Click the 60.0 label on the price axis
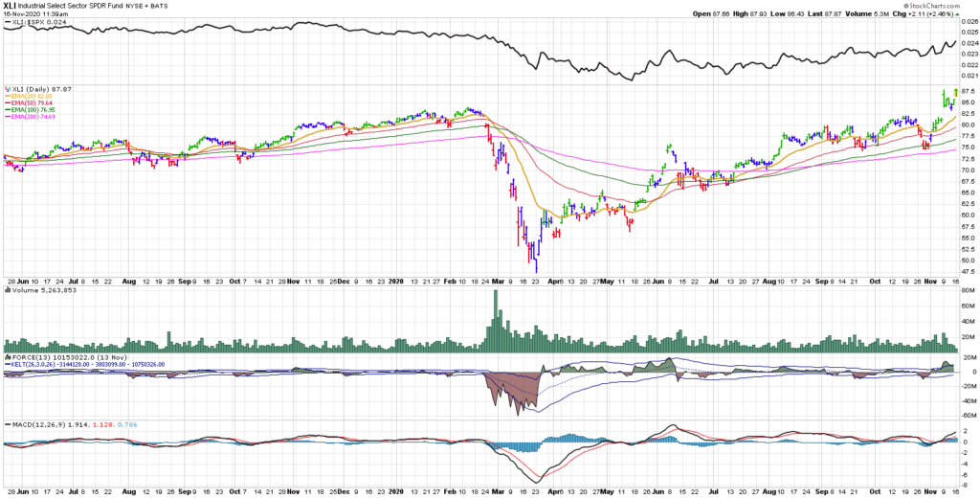 pos(968,215)
